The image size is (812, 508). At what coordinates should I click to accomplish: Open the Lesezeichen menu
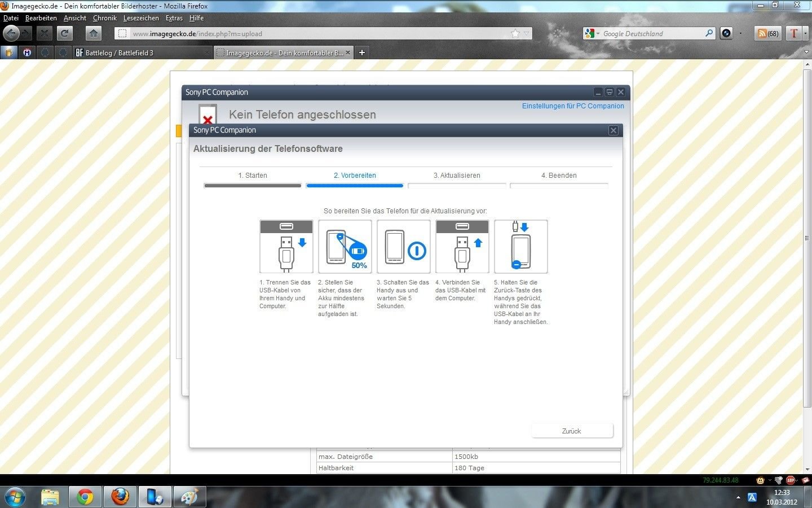[141, 18]
